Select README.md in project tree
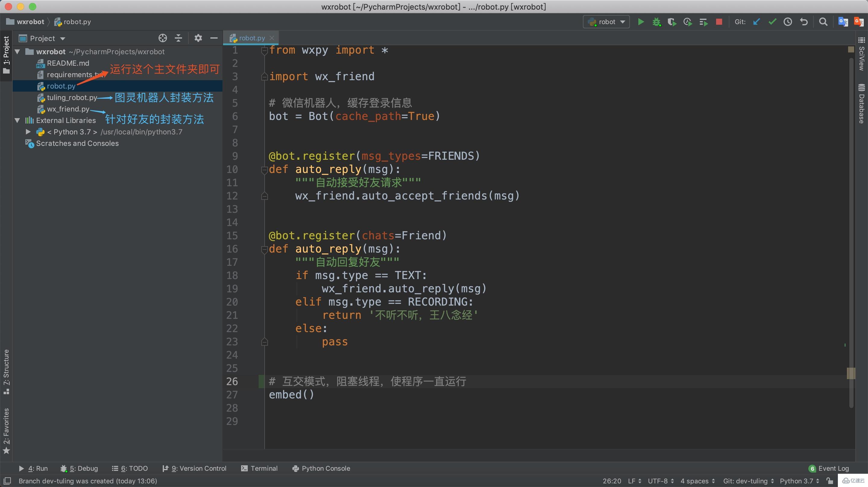 (68, 63)
